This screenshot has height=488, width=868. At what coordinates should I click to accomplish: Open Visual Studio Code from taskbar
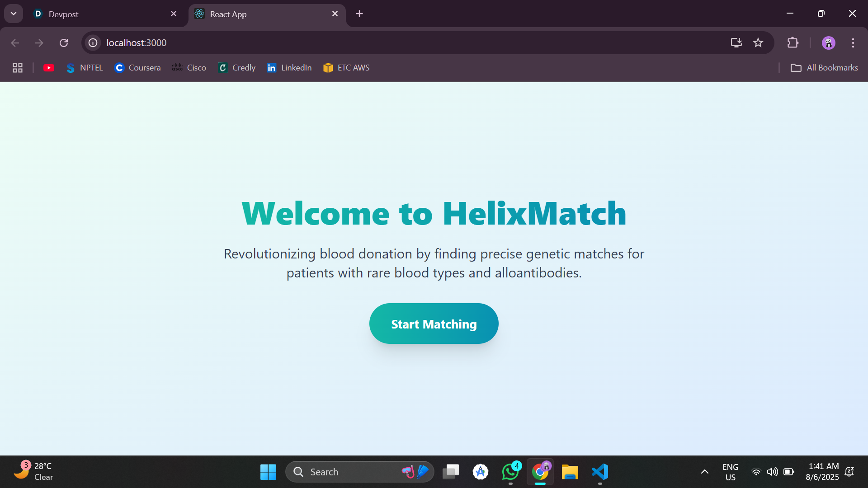600,472
